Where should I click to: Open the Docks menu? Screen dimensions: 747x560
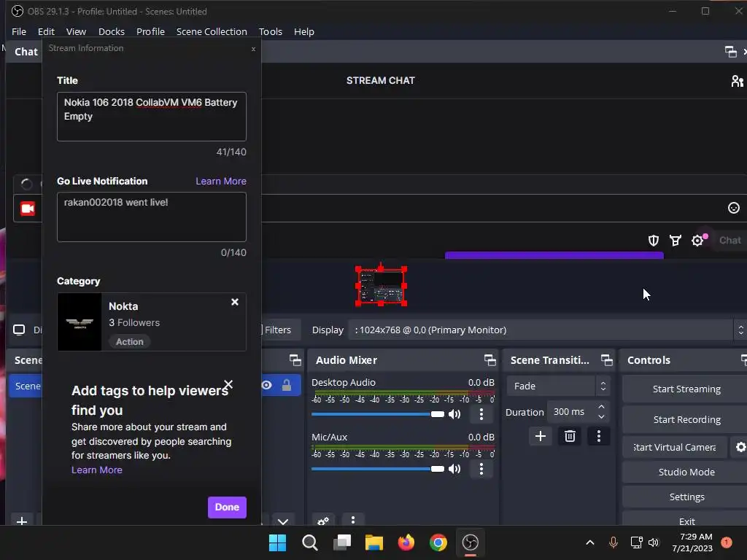point(112,31)
